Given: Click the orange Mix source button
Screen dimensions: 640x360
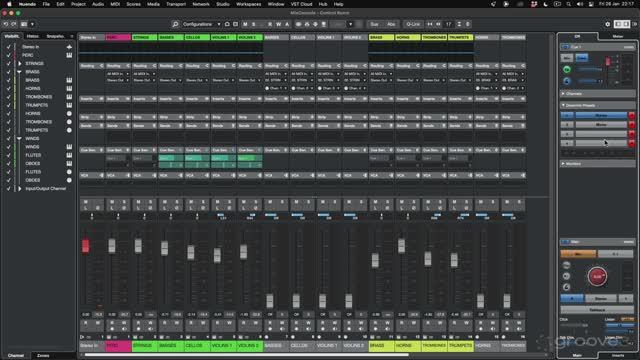Looking at the screenshot, I should [x=578, y=254].
